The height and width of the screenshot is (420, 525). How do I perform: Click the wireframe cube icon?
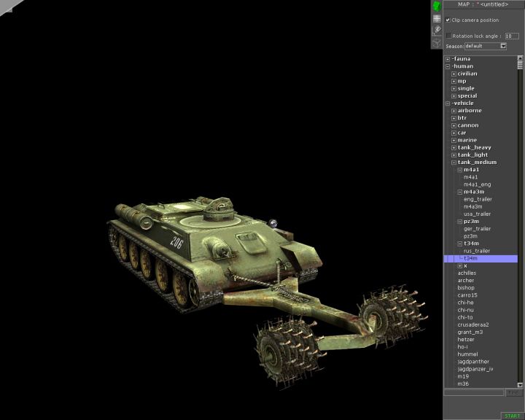point(436,42)
